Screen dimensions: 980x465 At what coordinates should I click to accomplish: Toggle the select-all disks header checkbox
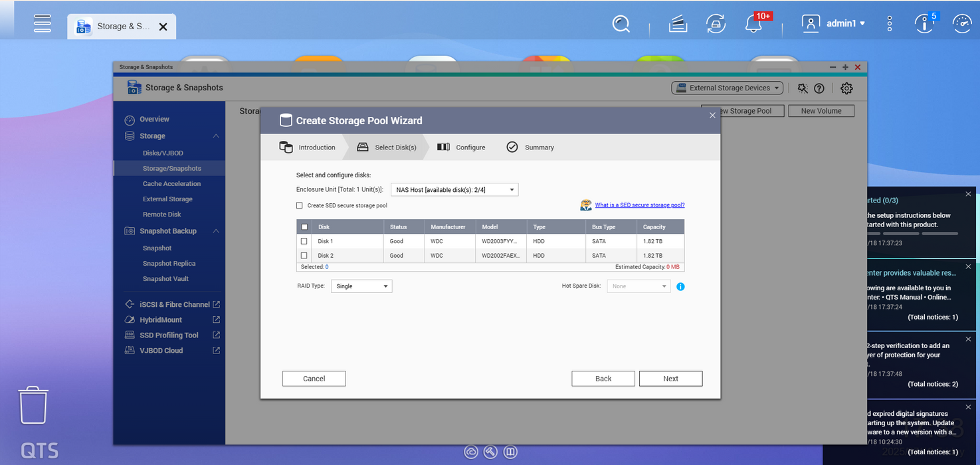point(304,227)
